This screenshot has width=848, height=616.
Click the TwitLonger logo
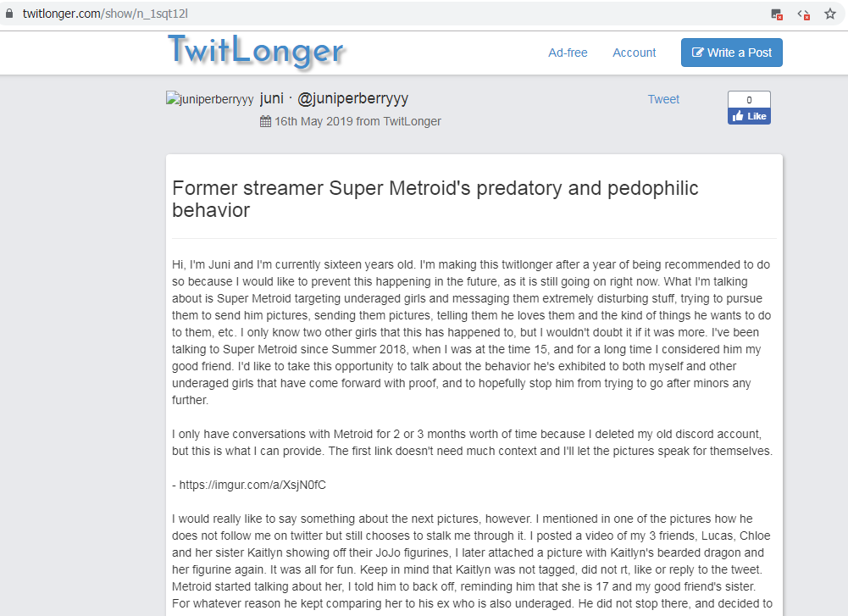(x=256, y=51)
